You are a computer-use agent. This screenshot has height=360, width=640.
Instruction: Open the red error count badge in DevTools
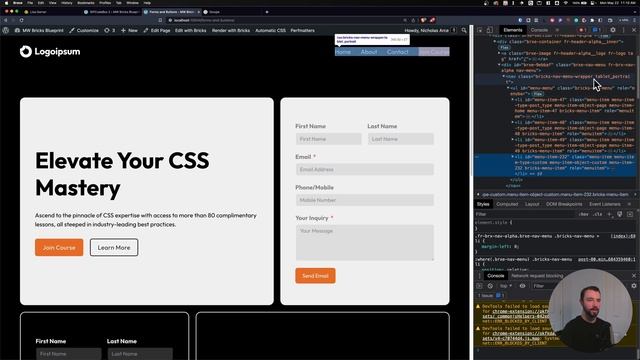(582, 30)
